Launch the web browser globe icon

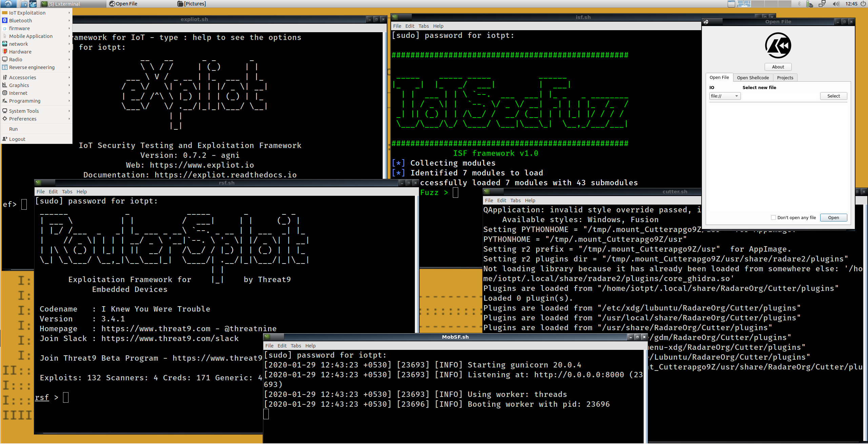point(33,4)
